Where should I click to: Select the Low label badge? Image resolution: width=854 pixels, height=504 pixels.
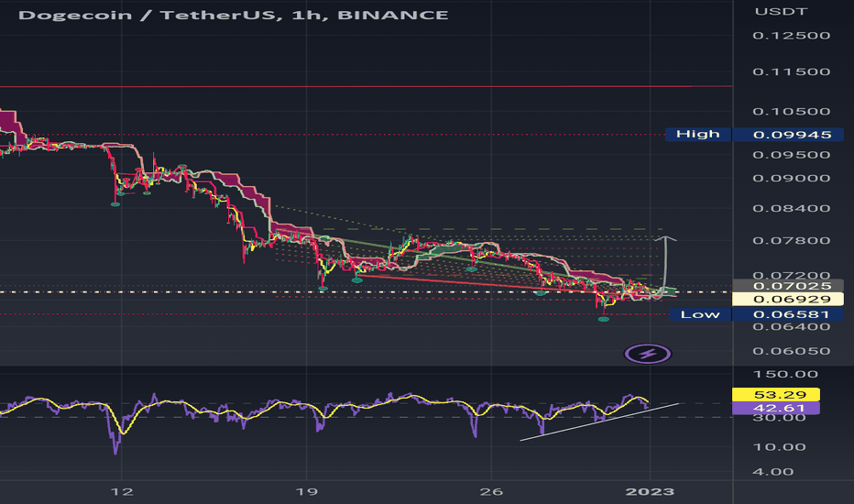(x=700, y=314)
